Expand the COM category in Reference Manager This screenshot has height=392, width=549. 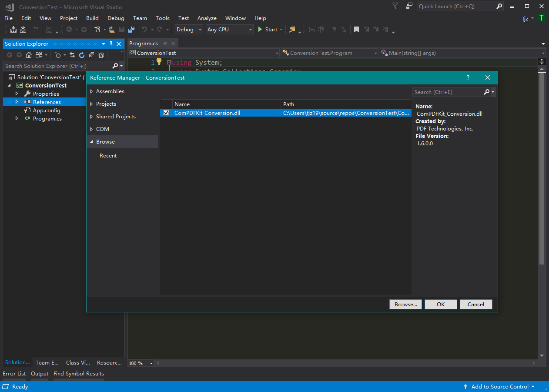(92, 129)
